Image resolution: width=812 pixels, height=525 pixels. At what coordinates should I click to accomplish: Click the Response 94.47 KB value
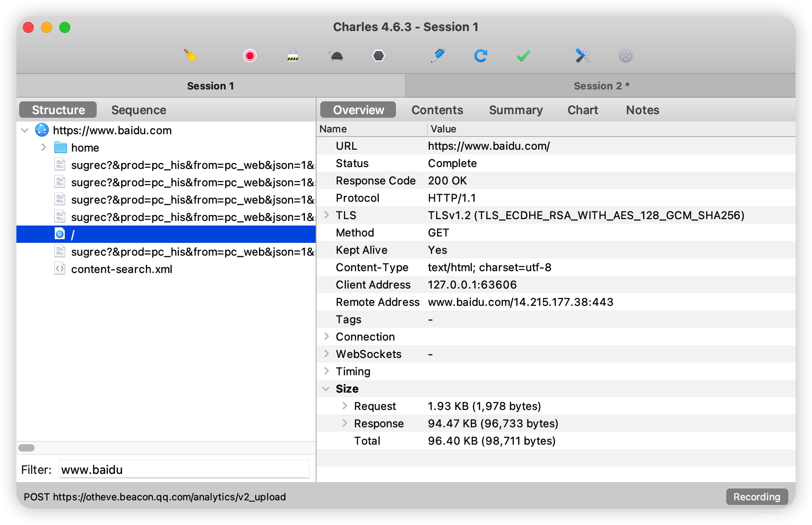point(493,424)
